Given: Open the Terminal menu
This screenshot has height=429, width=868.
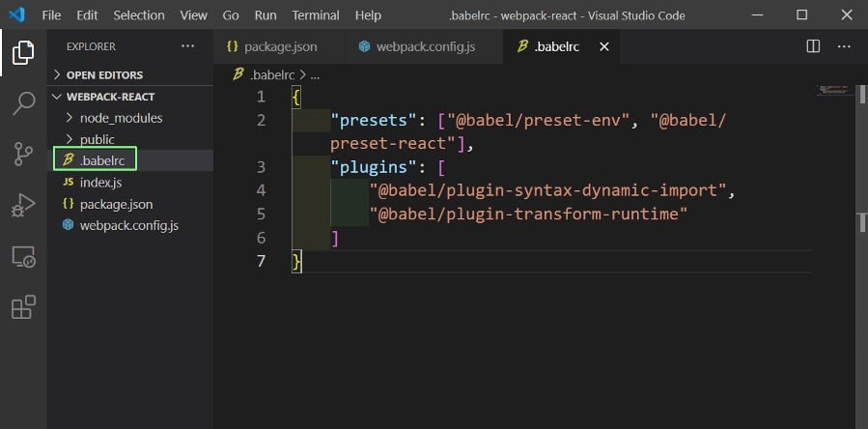Looking at the screenshot, I should pos(316,15).
